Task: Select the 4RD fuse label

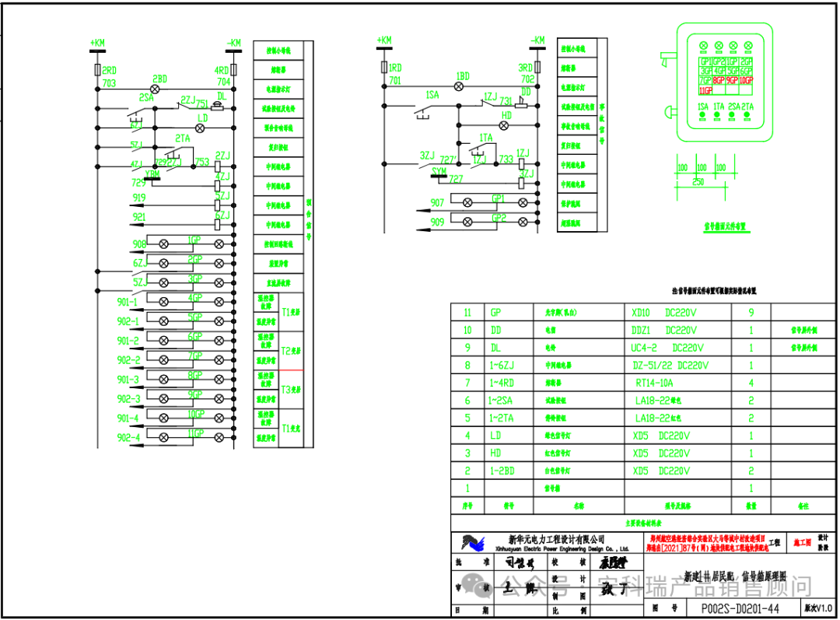Action: (x=221, y=70)
